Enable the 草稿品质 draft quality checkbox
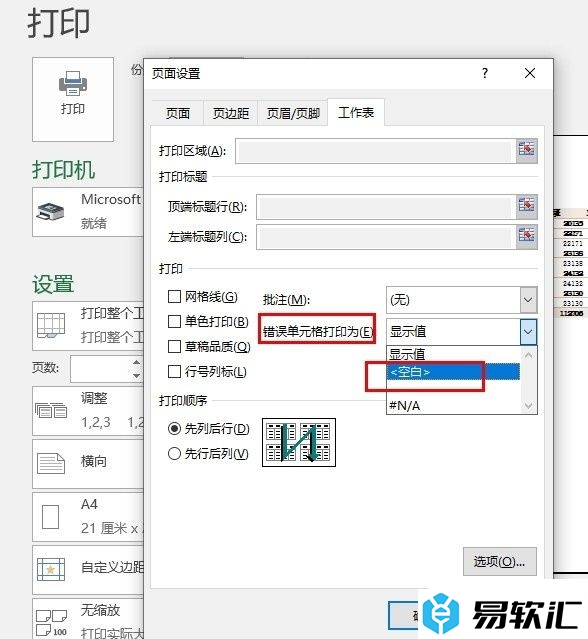The width and height of the screenshot is (588, 639). pyautogui.click(x=174, y=347)
